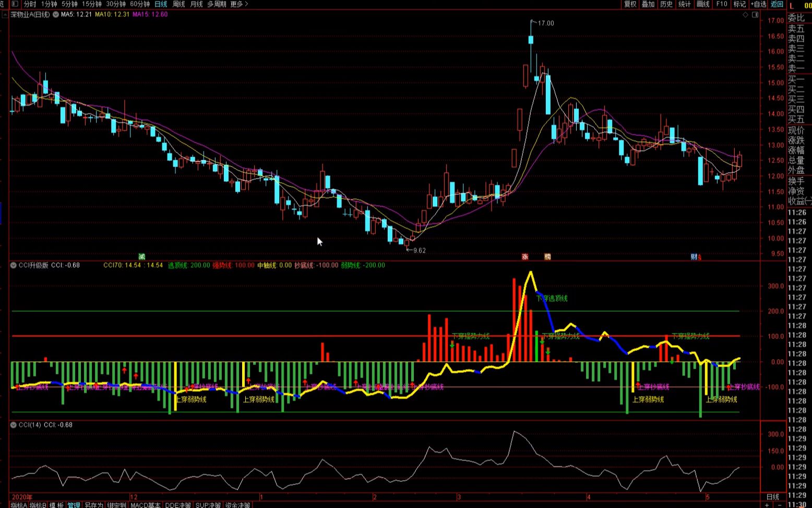
Task: Select the 15分钟 period
Action: 91,4
